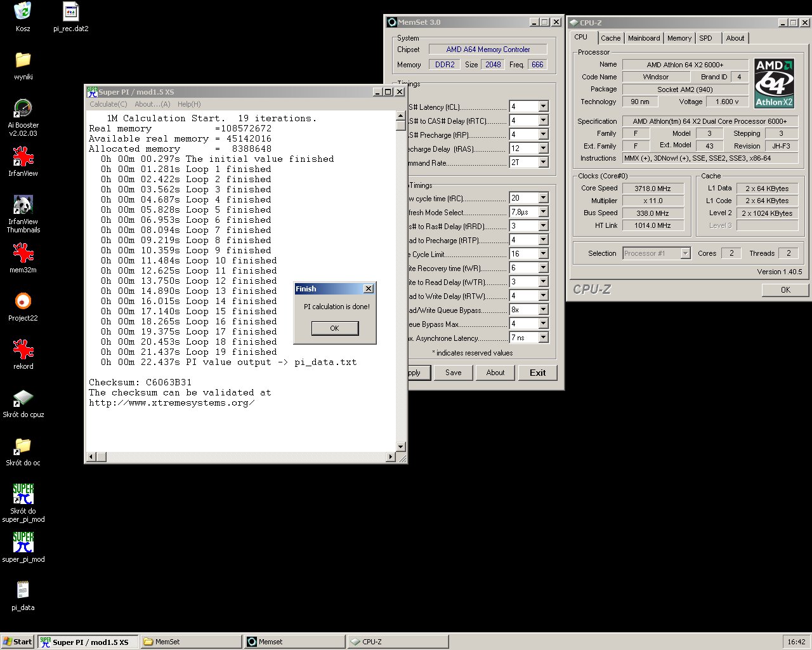Expand Refresh Mode Select 7,8µs dropdown
Image resolution: width=812 pixels, height=650 pixels.
[544, 212]
